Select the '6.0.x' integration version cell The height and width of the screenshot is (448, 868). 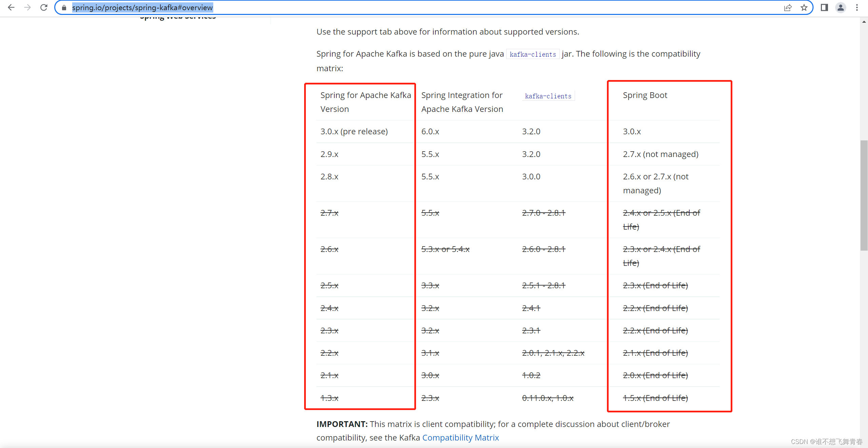(430, 131)
